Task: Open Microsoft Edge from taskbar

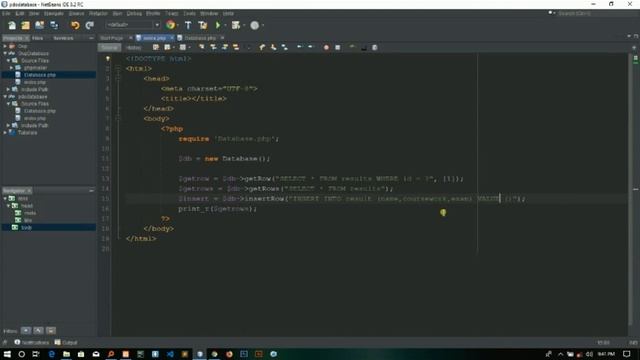Action: pyautogui.click(x=51, y=354)
